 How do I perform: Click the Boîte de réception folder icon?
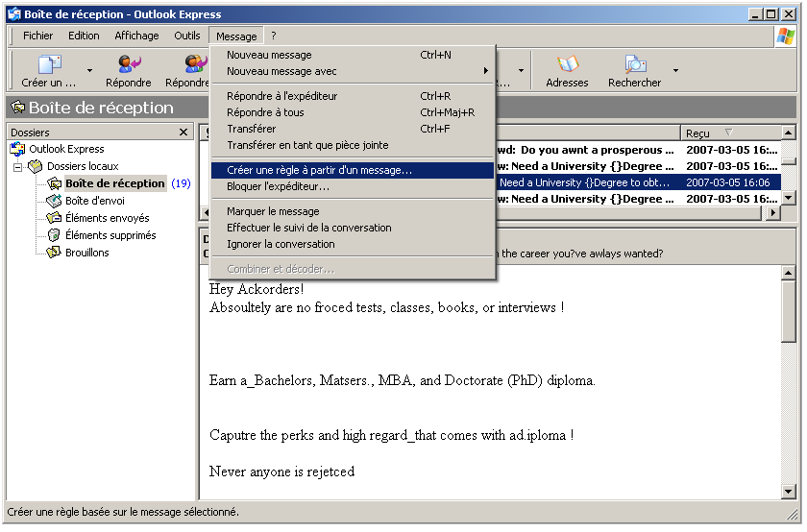pos(54,183)
